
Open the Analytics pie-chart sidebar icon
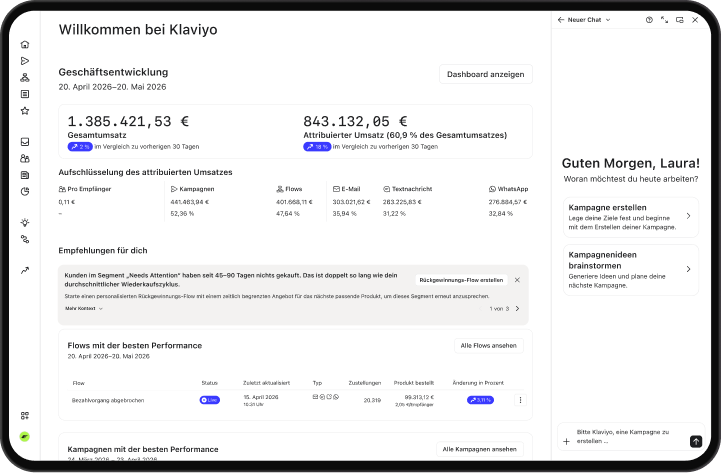coord(25,192)
